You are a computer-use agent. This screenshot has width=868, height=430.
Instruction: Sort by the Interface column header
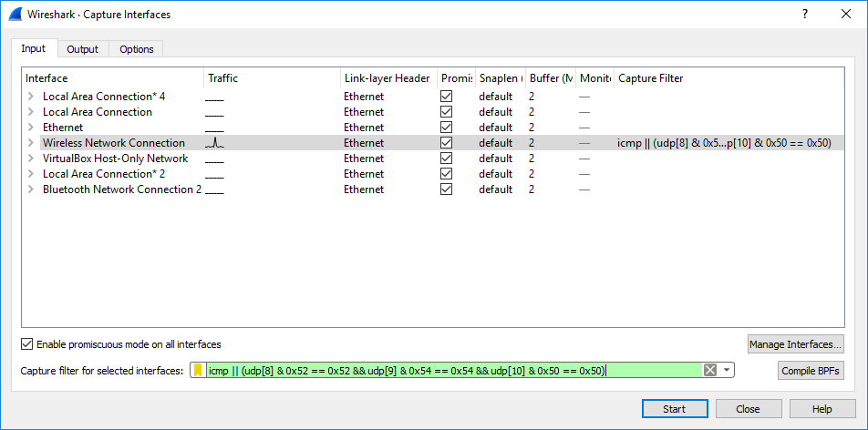(x=113, y=78)
